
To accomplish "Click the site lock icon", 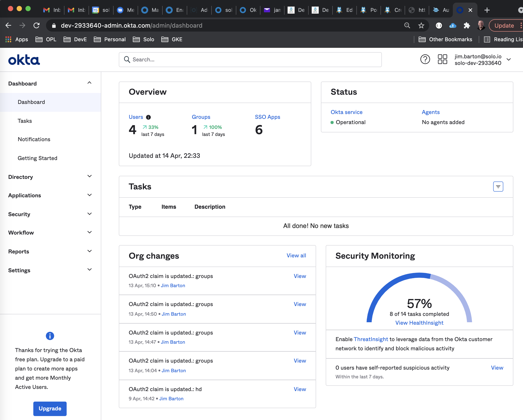I will (x=54, y=25).
